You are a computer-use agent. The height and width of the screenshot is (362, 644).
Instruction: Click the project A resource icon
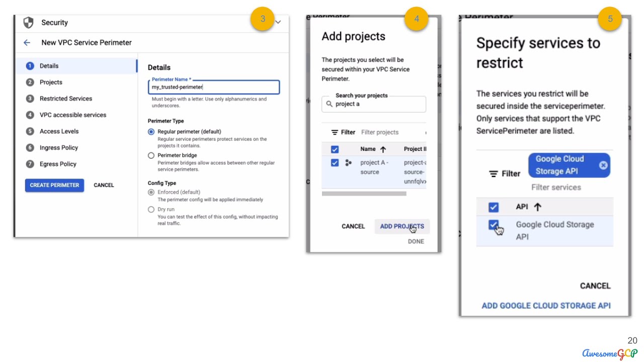pyautogui.click(x=348, y=163)
